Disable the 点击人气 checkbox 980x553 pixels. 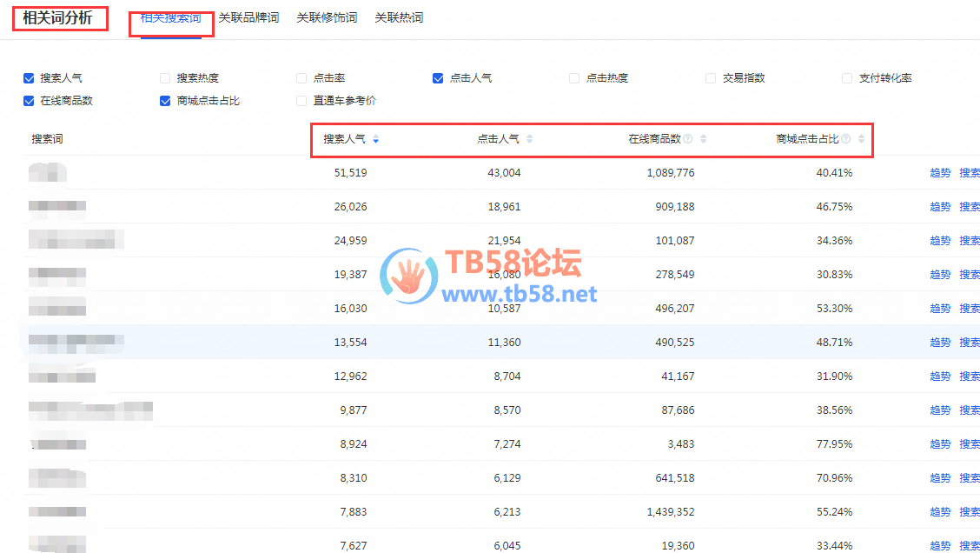tap(439, 78)
